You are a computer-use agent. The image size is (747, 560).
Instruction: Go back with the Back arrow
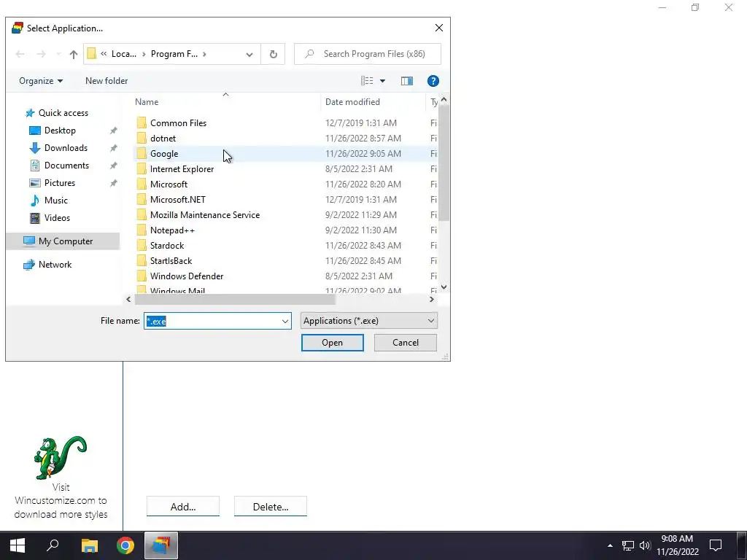tap(20, 54)
